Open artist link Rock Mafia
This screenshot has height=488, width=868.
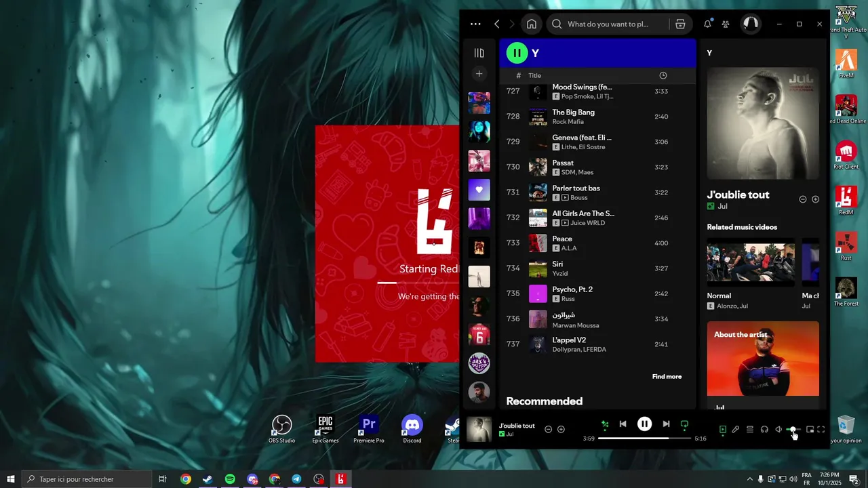pos(568,121)
